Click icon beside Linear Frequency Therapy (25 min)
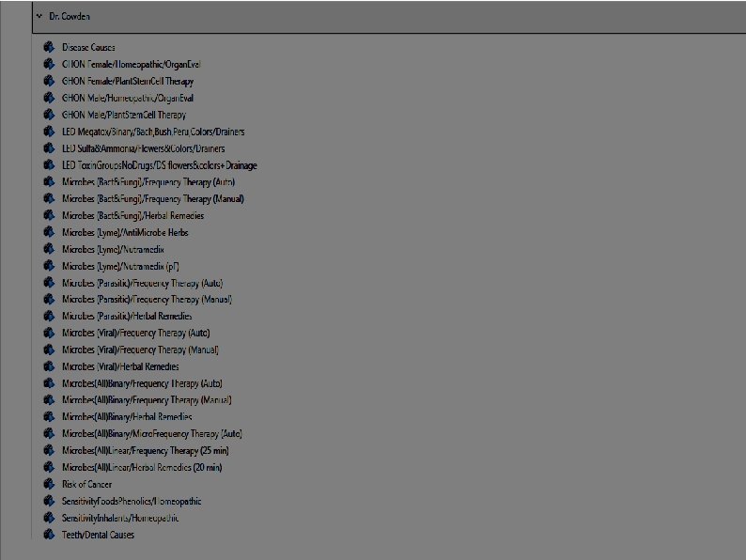Screen dimensions: 746x560 [49, 450]
